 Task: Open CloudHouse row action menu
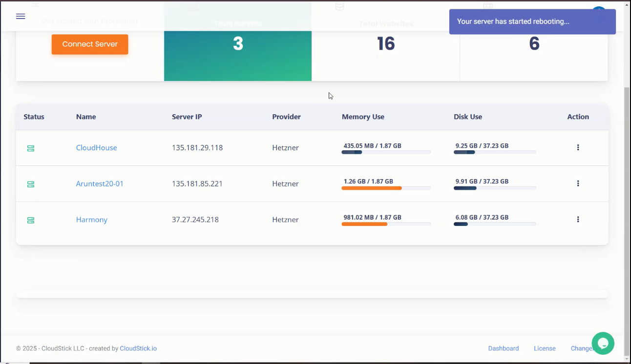[x=578, y=147]
